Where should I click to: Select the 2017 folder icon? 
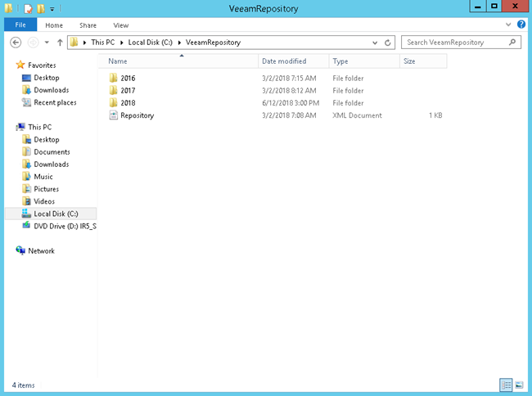(x=113, y=90)
